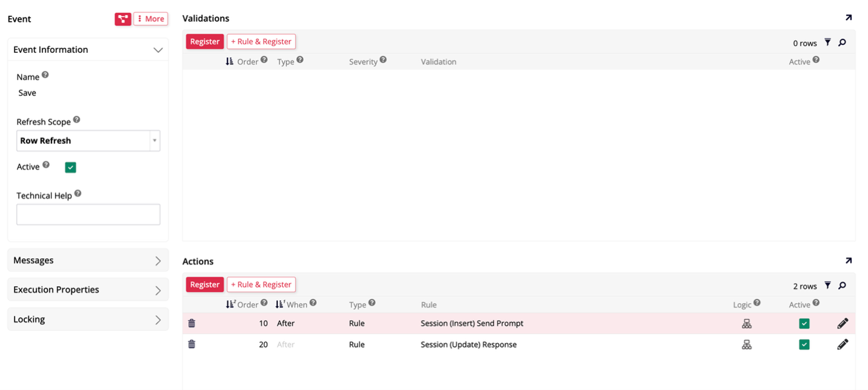
Task: Click trash icon for Session (Update) Response
Action: coord(192,344)
